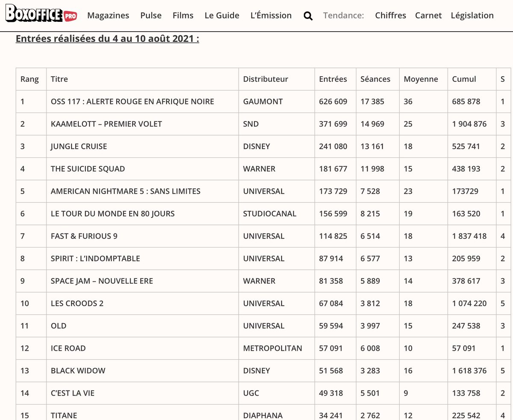This screenshot has height=420, width=513.
Task: Click 'SPACE JAM – NOUVELLE ERE' title
Action: click(x=102, y=281)
